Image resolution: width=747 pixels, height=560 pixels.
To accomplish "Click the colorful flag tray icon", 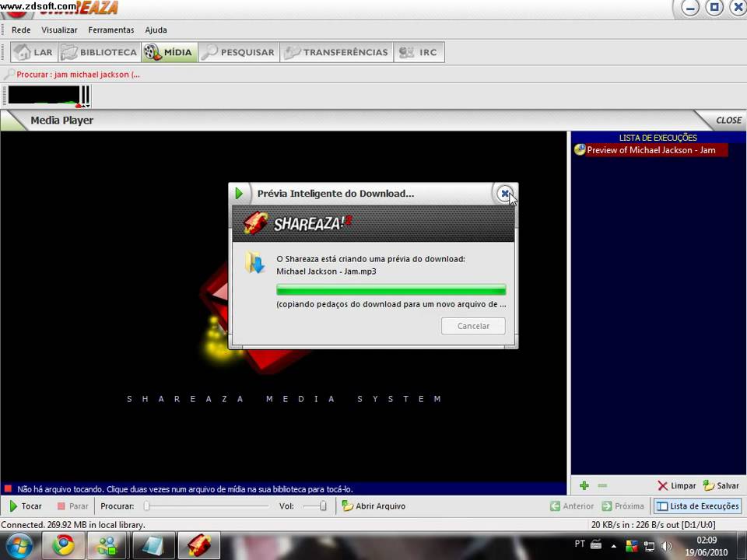I will (x=632, y=546).
